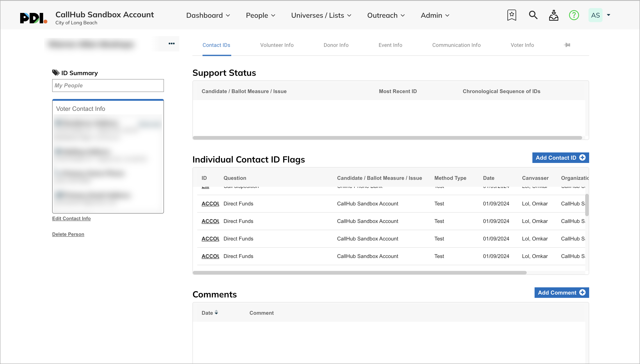640x364 pixels.
Task: Click plus icon on Add Comment
Action: click(x=582, y=293)
